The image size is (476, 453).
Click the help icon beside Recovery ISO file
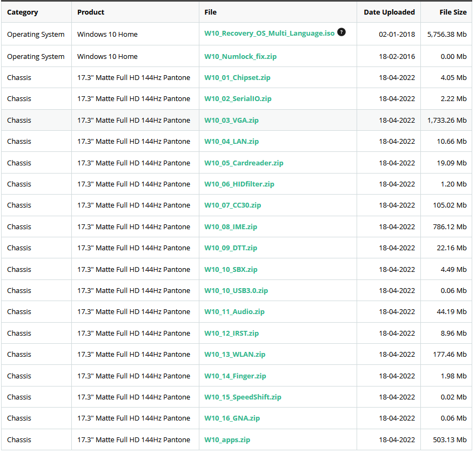341,32
